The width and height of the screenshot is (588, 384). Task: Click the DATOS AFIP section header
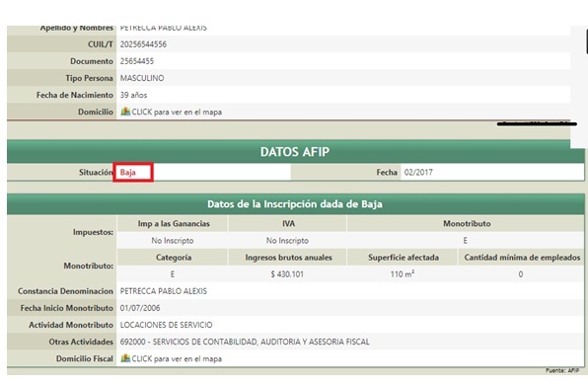tap(295, 152)
